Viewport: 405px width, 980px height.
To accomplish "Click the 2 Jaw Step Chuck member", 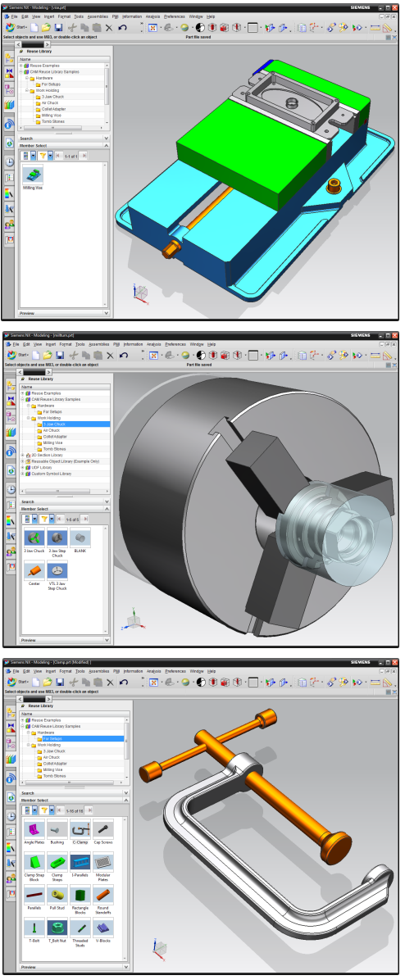I will pos(57,538).
